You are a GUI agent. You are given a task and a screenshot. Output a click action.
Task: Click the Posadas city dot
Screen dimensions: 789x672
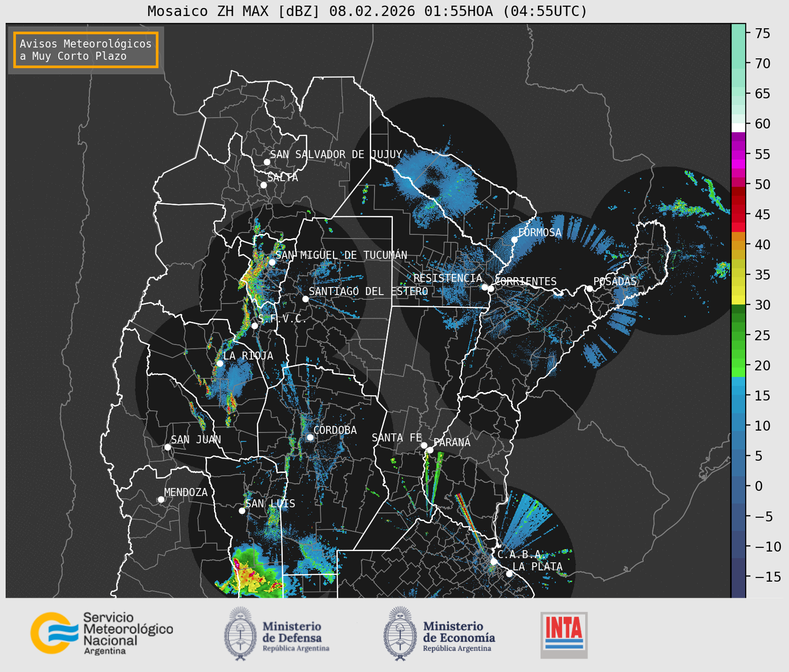click(x=590, y=288)
